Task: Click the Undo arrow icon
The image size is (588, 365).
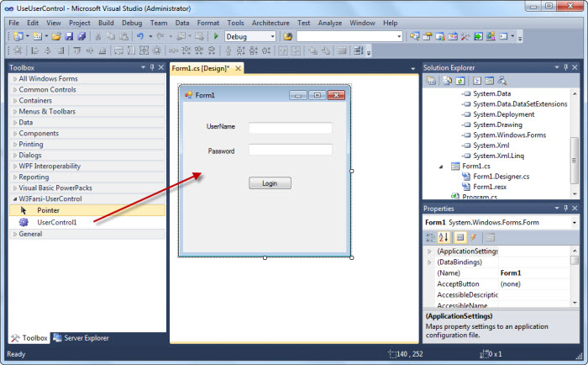Action: pos(139,37)
